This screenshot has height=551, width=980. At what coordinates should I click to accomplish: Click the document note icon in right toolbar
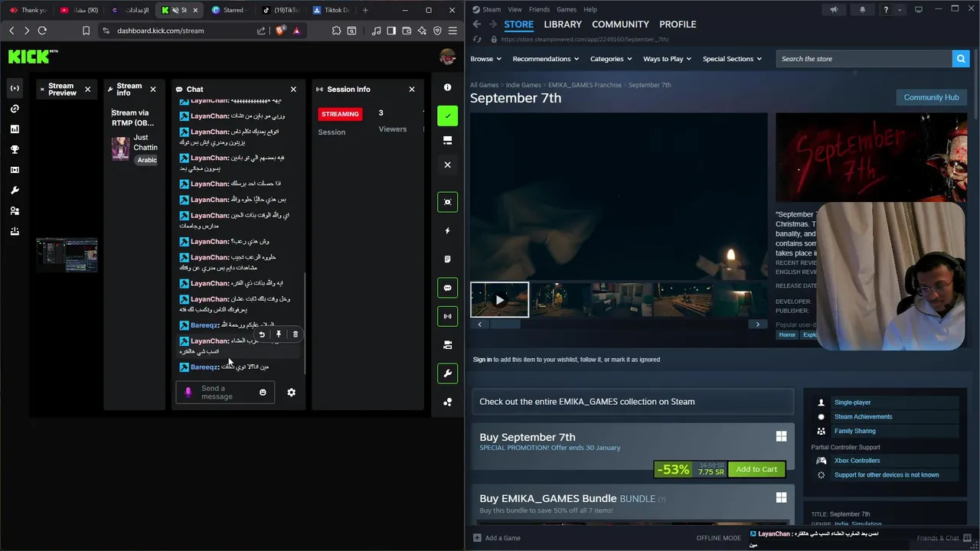(x=448, y=259)
